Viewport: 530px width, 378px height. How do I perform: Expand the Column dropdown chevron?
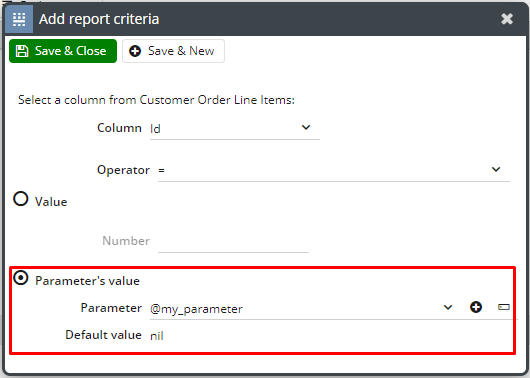point(306,127)
